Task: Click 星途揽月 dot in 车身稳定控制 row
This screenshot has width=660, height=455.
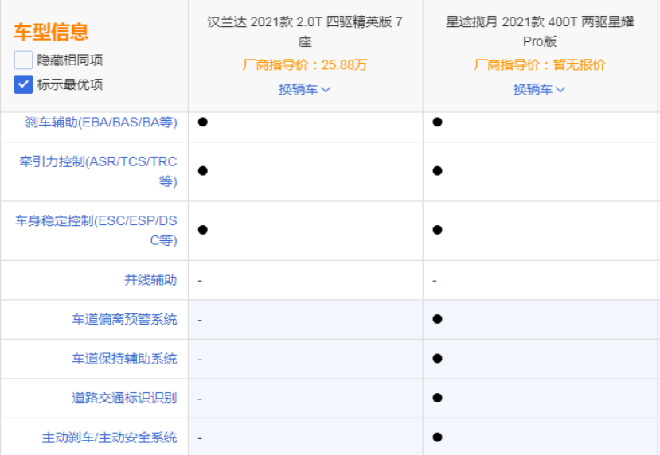Action: click(x=437, y=230)
